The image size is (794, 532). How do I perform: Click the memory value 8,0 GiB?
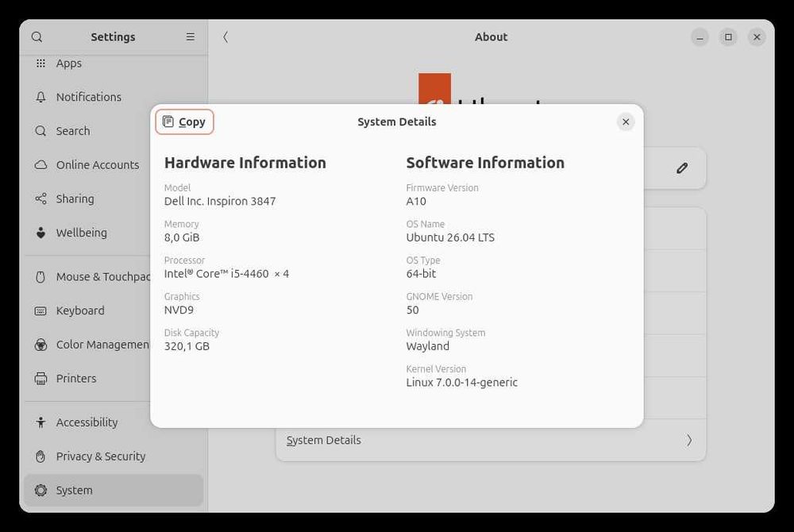point(182,237)
